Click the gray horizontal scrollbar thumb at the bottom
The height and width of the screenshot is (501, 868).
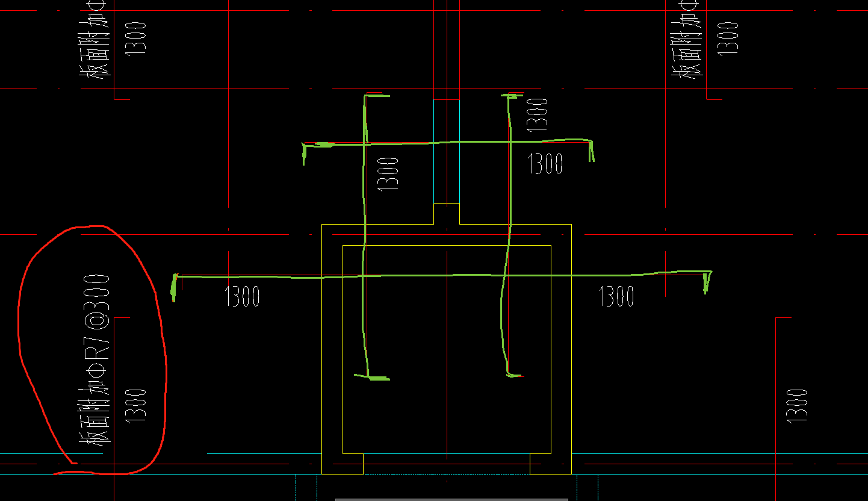click(451, 499)
